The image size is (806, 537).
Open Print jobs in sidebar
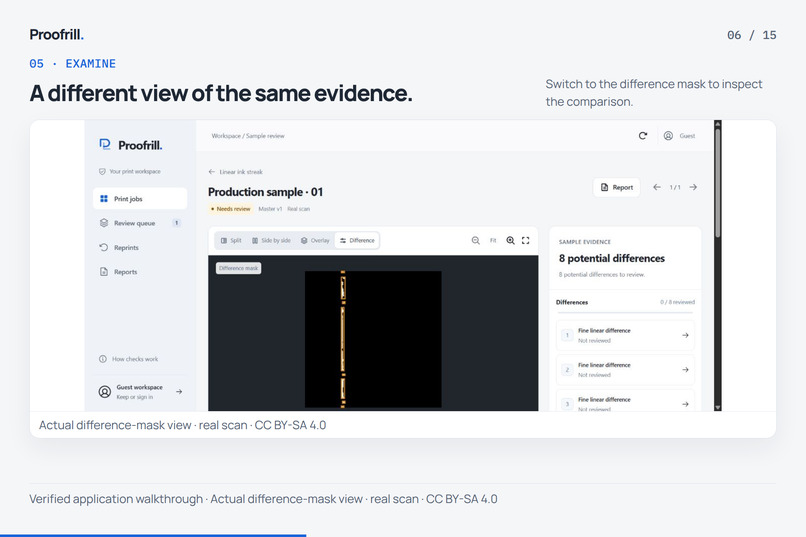(x=140, y=199)
